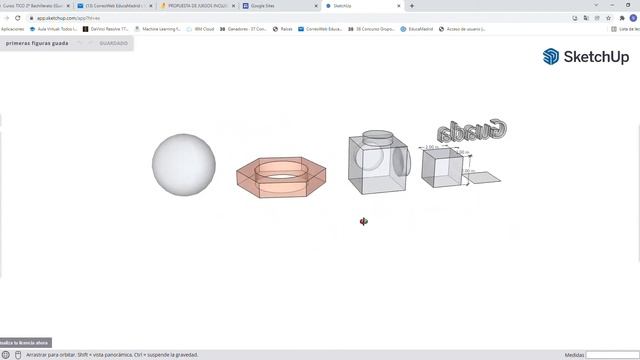
Task: Select the flat square face near small cube
Action: point(483,178)
